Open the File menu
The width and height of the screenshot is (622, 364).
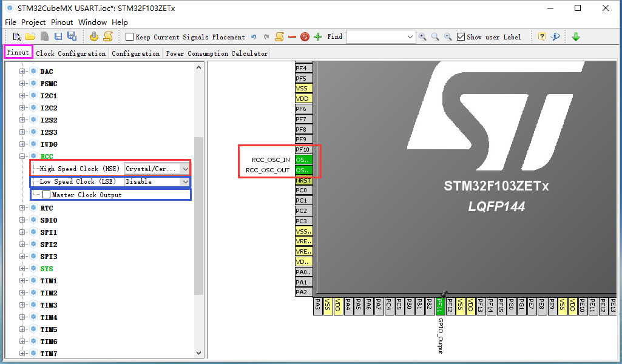click(x=10, y=22)
